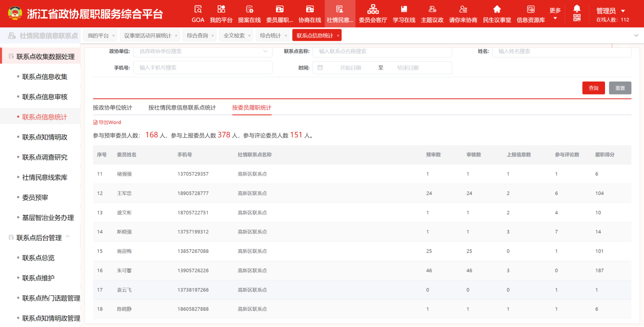Click the platform emblem logo
Image resolution: width=644 pixels, height=327 pixels.
pyautogui.click(x=15, y=13)
